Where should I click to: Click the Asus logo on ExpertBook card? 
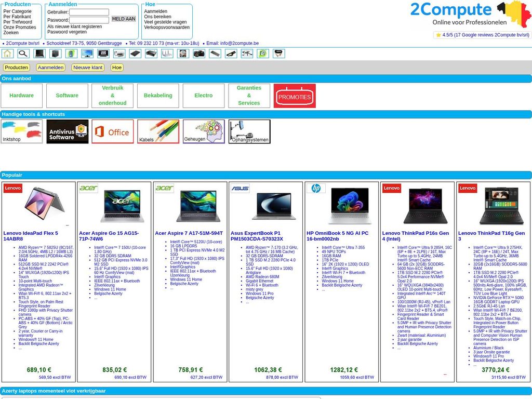pos(240,188)
